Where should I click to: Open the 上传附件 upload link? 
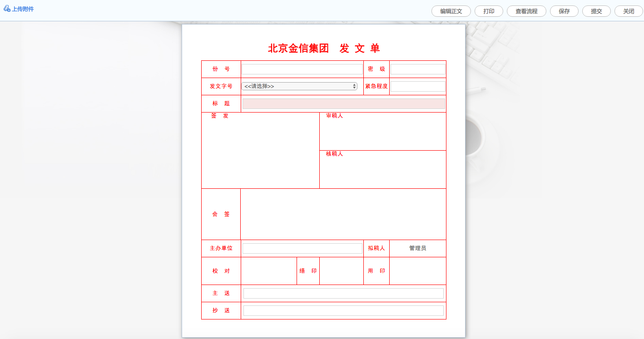[x=23, y=8]
